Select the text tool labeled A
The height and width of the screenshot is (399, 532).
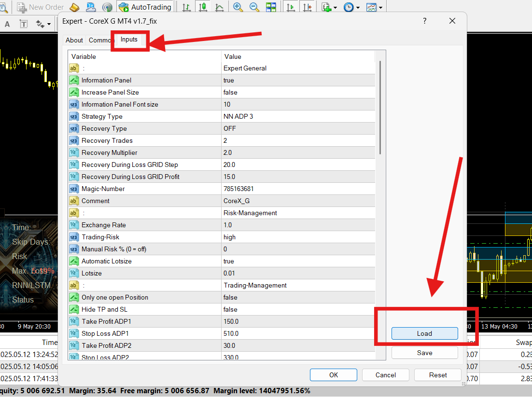pos(7,24)
